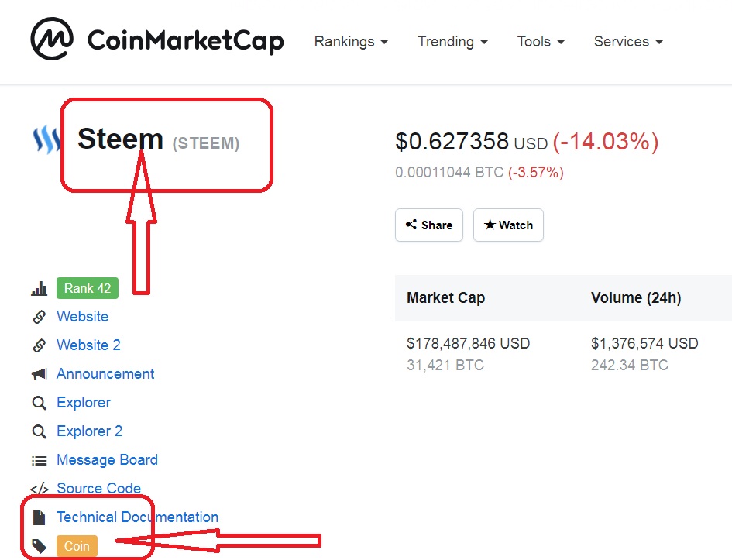This screenshot has height=560, width=732.
Task: Click the CoinMarketCap logo icon
Action: (x=52, y=39)
